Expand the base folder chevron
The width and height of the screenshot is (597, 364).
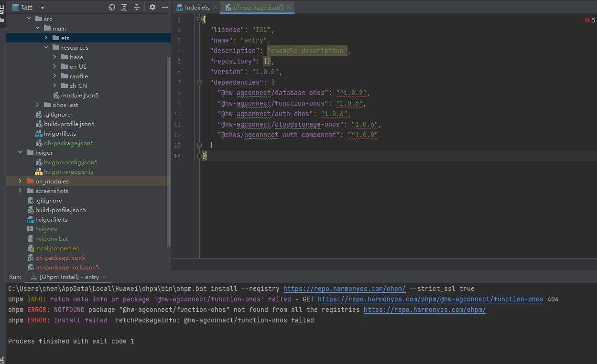coord(54,57)
